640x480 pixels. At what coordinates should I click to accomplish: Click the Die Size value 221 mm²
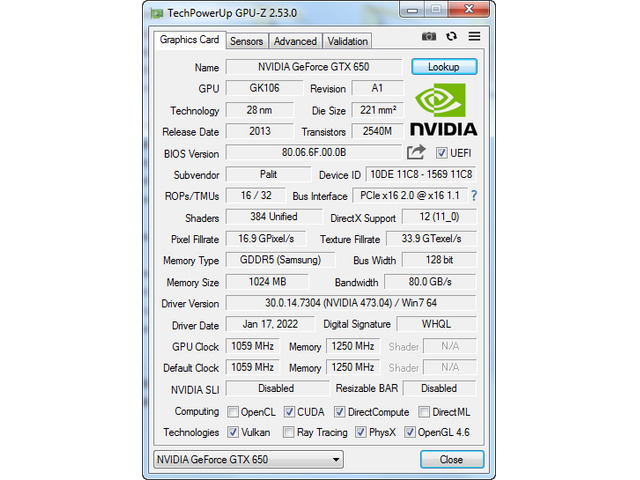[x=378, y=110]
